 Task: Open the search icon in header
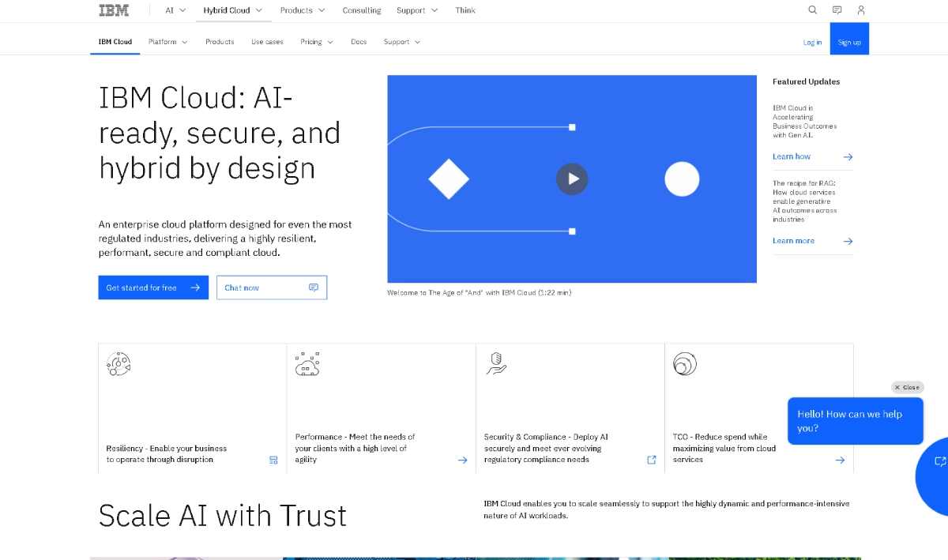click(x=812, y=10)
